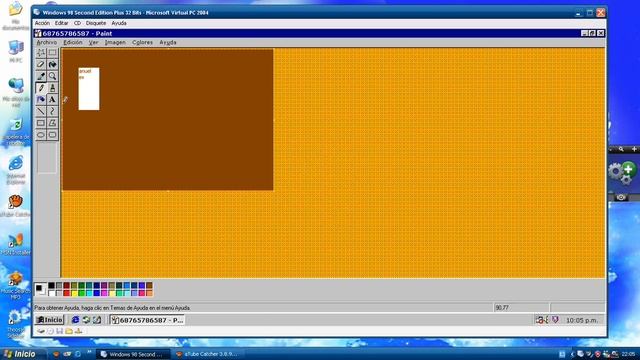Screen dimensions: 640x360
Task: Pick the yellow color swatch
Action: (x=74, y=293)
